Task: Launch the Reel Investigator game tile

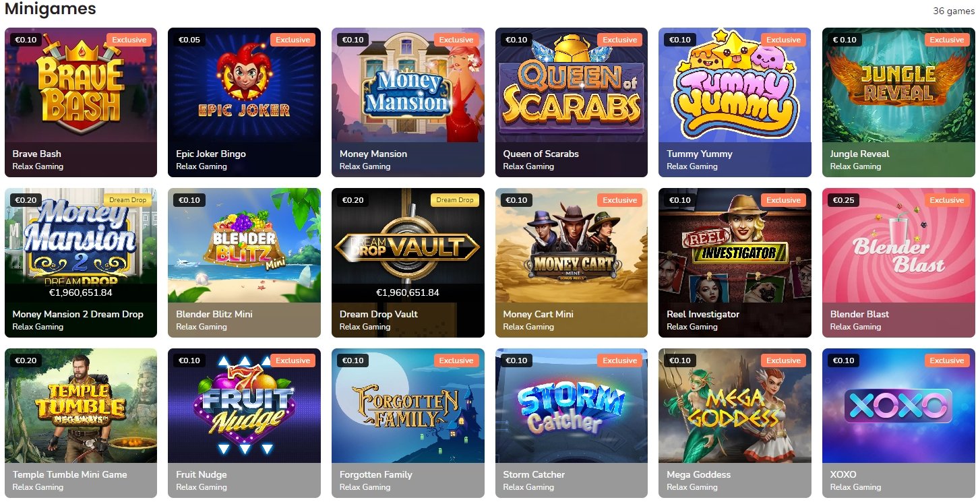Action: coord(735,263)
